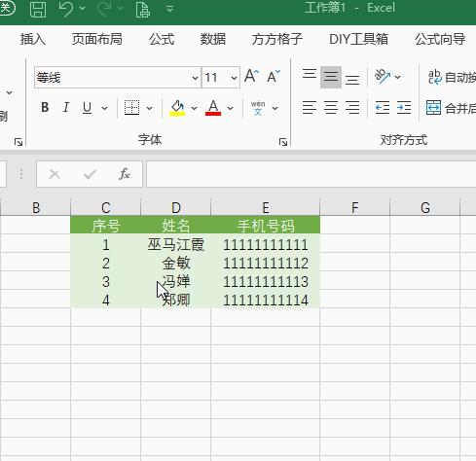Viewport: 476px width, 461px height.
Task: Toggle the Middle Align icon
Action: (x=331, y=77)
